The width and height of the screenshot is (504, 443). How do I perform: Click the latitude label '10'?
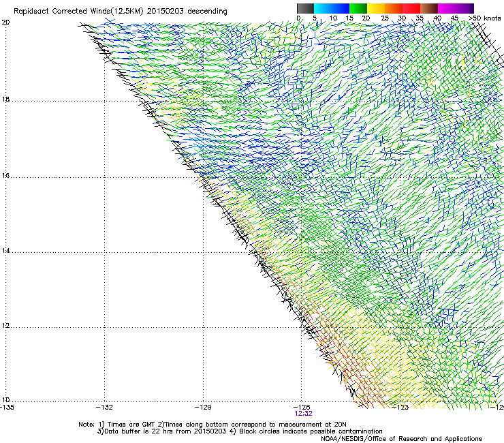click(x=5, y=400)
